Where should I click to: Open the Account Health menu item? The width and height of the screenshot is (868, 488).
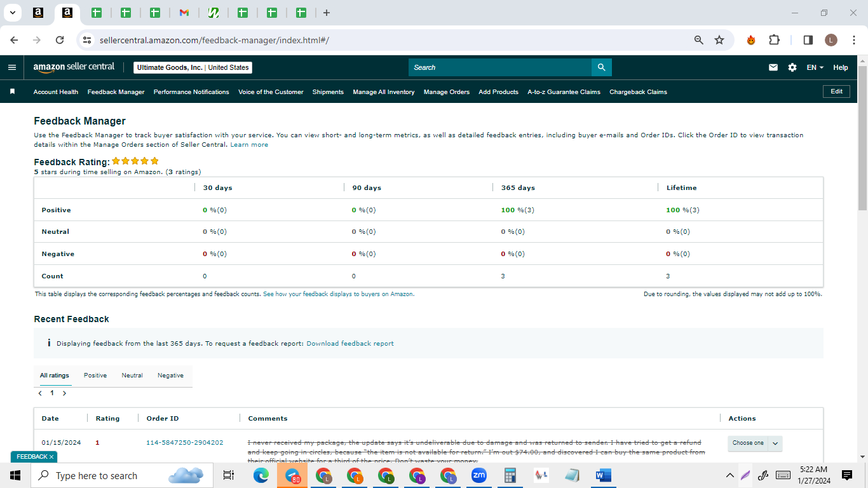[x=56, y=92]
